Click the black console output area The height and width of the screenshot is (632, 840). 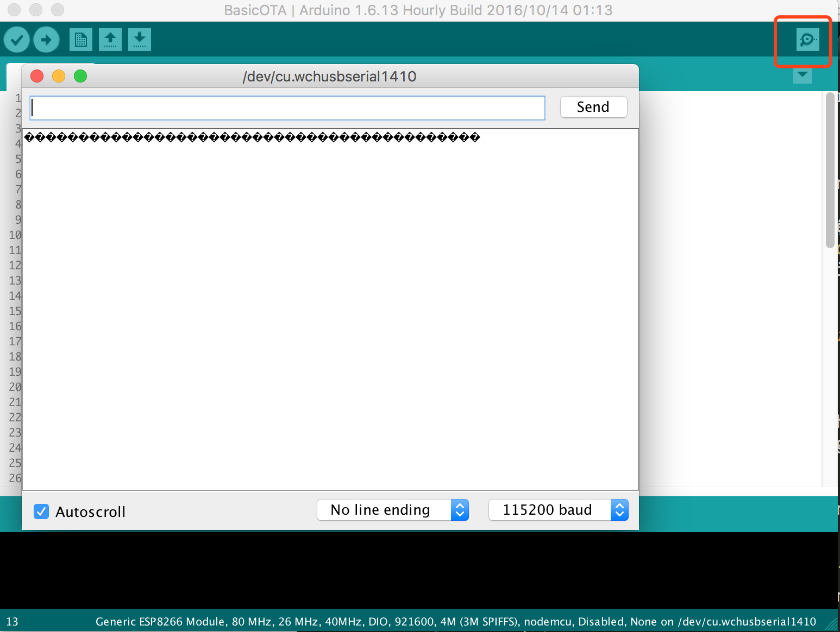(418, 570)
